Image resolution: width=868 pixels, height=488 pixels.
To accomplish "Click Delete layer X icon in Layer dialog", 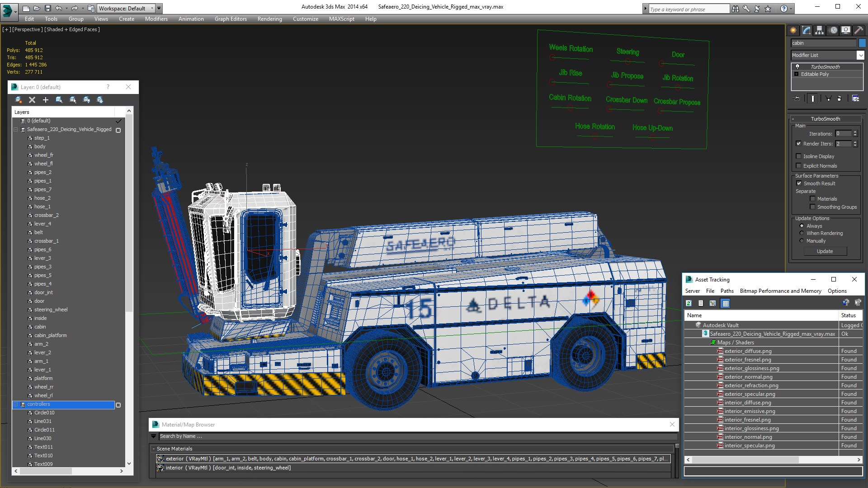I will tap(32, 100).
